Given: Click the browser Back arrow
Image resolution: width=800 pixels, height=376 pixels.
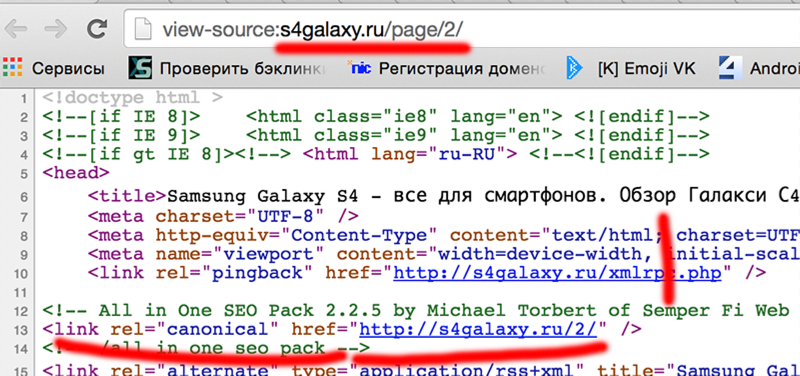Looking at the screenshot, I should [16, 30].
